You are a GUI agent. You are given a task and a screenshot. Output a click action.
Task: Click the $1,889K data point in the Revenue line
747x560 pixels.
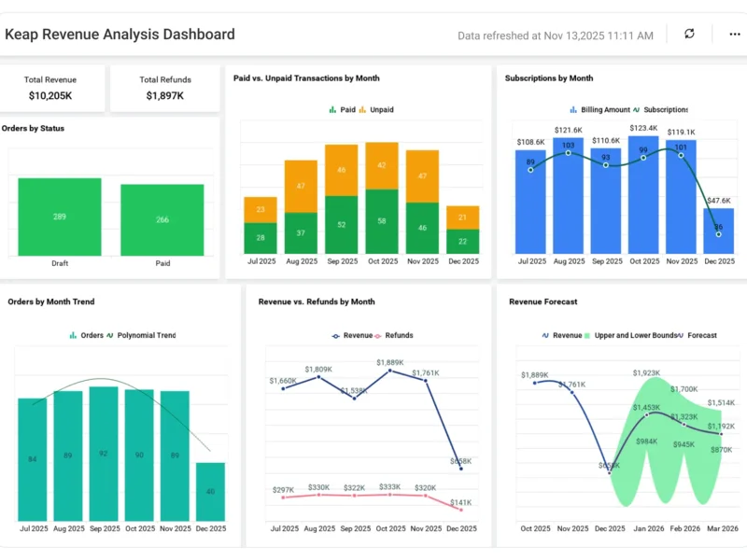[x=389, y=371]
